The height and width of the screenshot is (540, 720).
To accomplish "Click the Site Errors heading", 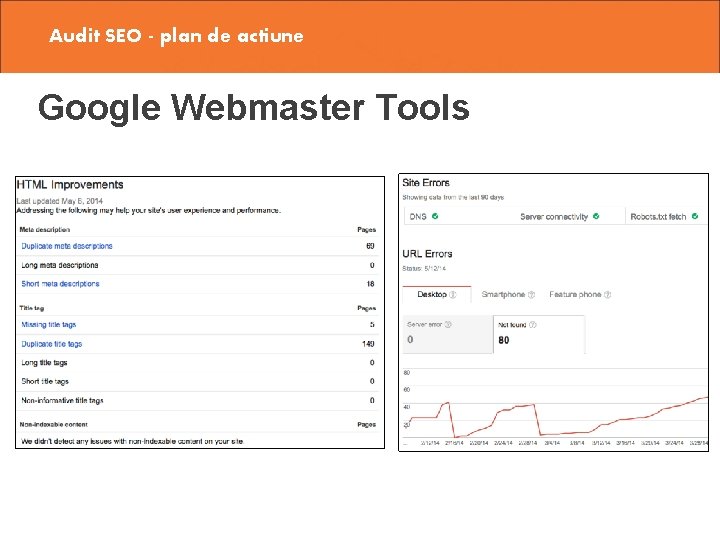I will point(426,183).
